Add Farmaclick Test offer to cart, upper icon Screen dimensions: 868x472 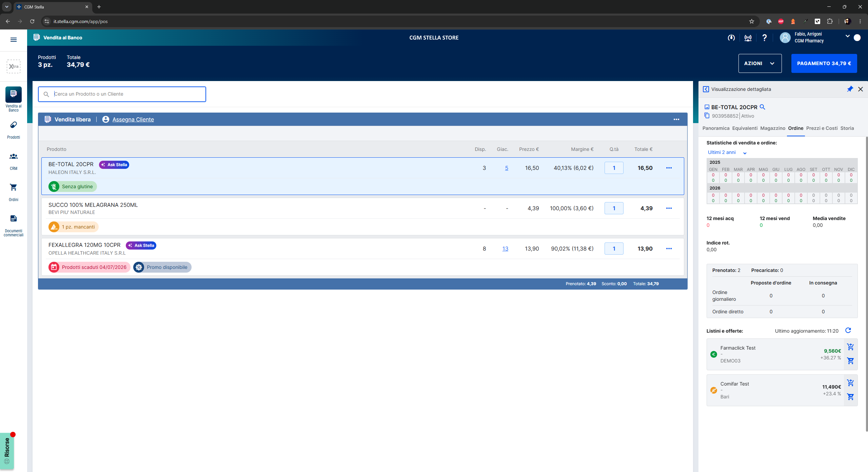coord(850,347)
